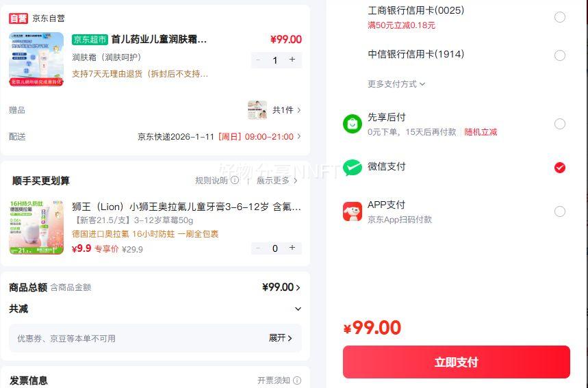Increase the 润肤霜 quantity with plus

click(292, 60)
